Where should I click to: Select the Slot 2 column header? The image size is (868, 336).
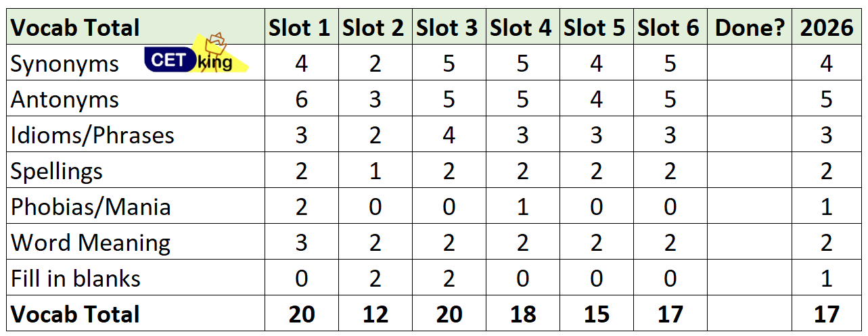(x=373, y=28)
